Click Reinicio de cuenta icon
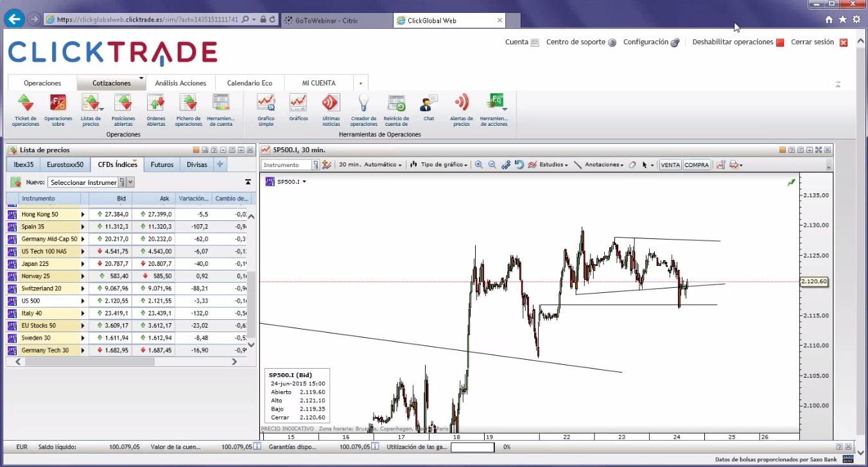The height and width of the screenshot is (467, 868). tap(396, 109)
